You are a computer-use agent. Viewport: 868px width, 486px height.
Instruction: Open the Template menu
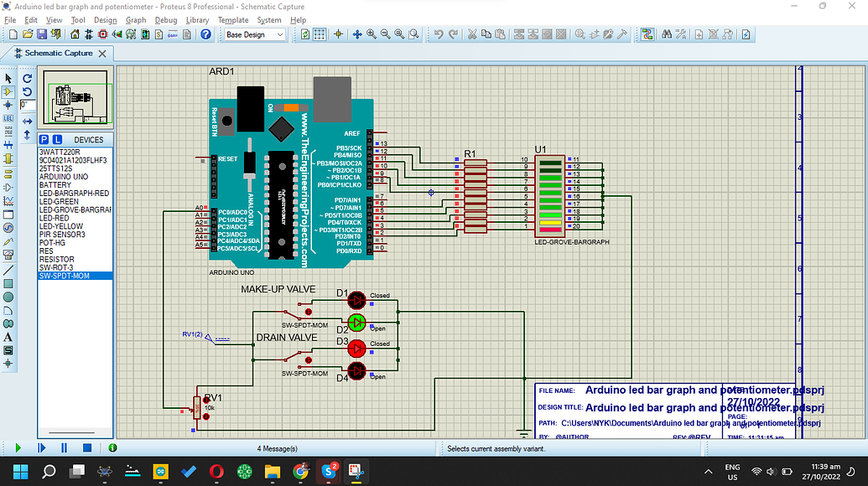(x=233, y=20)
